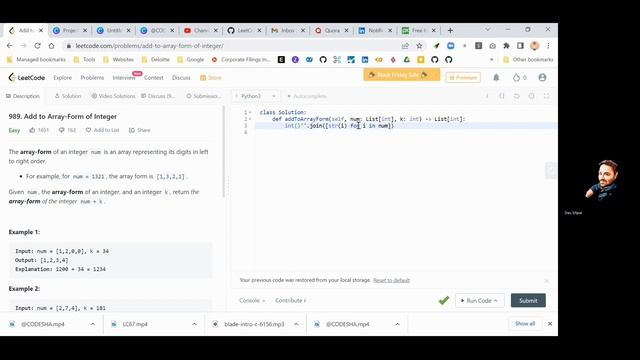Click the notifications bell icon

click(x=496, y=78)
